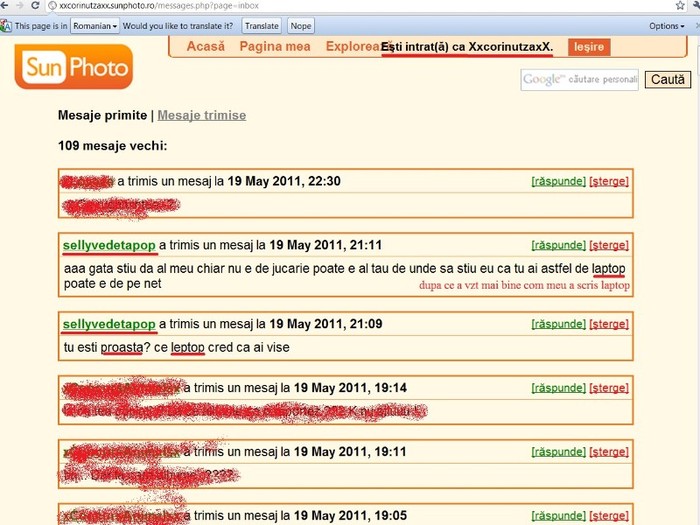Switch to the Mesaje trimise tab
The height and width of the screenshot is (525, 700).
tap(201, 115)
